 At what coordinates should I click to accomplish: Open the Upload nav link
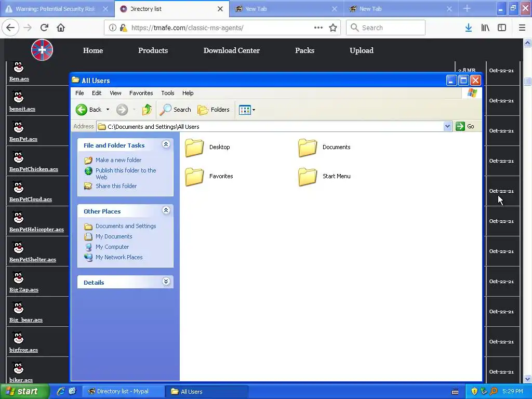coord(362,50)
